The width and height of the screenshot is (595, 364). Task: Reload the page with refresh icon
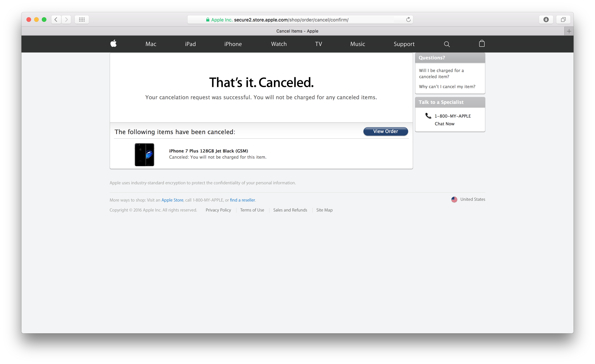(408, 20)
